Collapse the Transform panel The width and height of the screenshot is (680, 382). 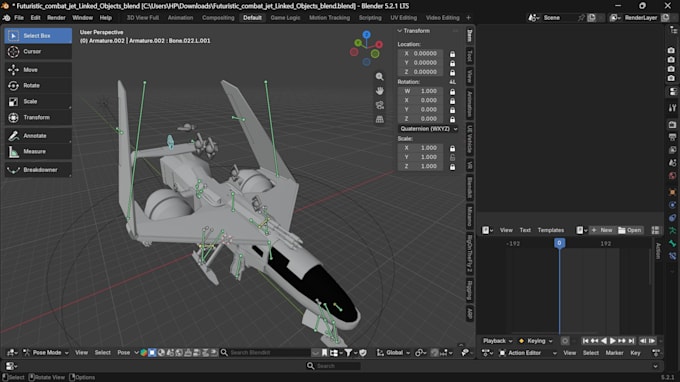point(400,31)
